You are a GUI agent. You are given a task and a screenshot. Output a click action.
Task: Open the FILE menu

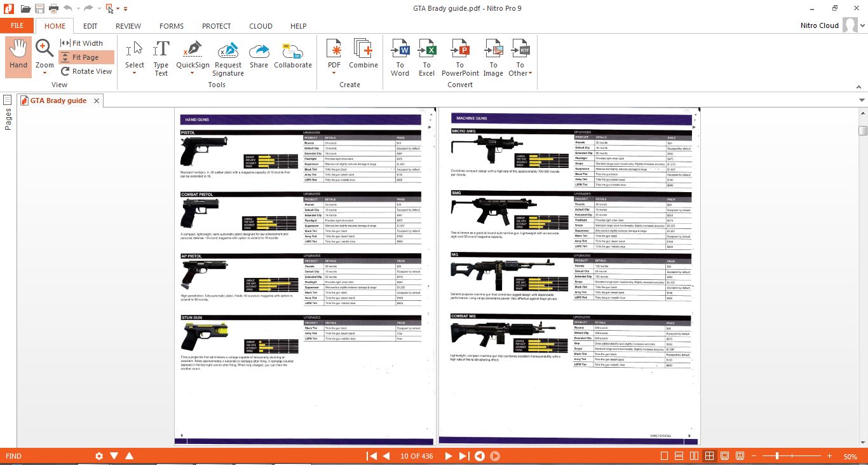click(x=17, y=26)
